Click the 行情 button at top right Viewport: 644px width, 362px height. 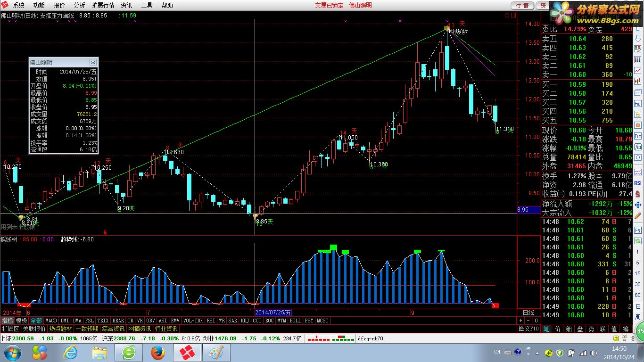tap(522, 5)
